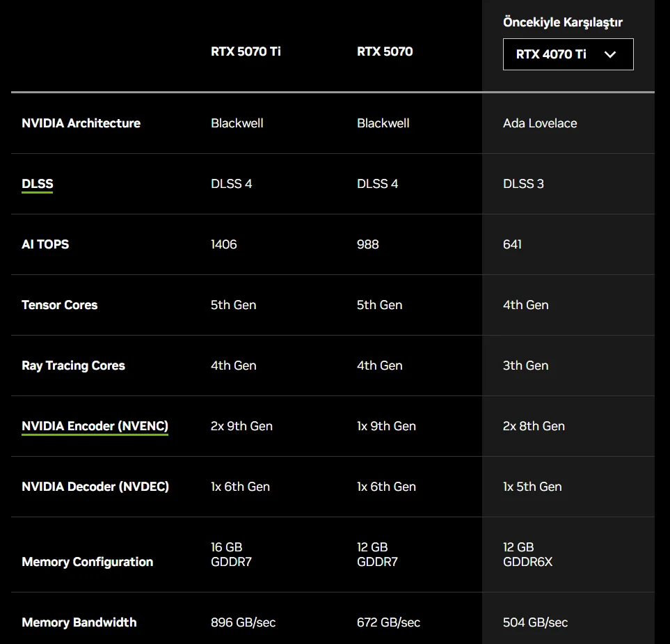Open the DLSS underlined link
The image size is (670, 644).
coord(37,184)
